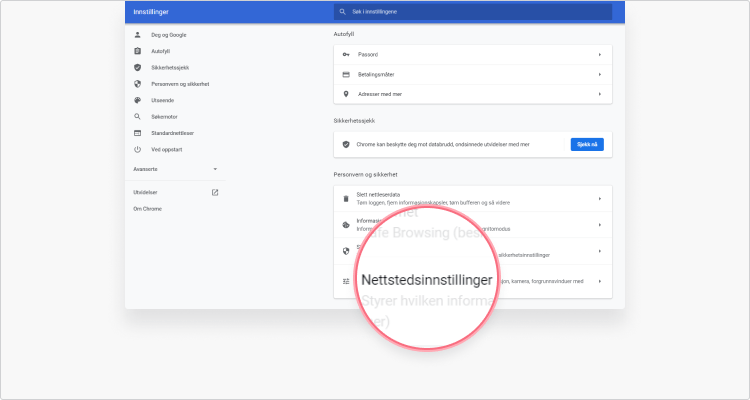Image resolution: width=750 pixels, height=400 pixels.
Task: Click the Betalingsmåter row label
Action: click(x=376, y=75)
